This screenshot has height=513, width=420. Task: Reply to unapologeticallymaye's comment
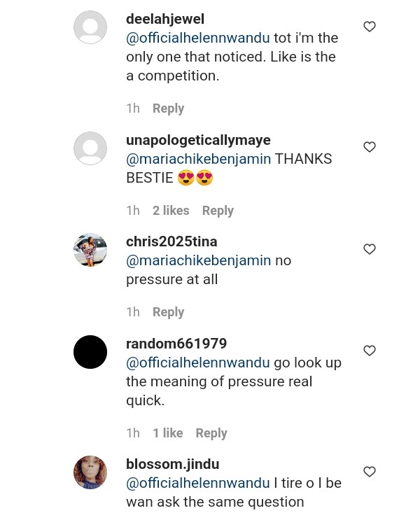pyautogui.click(x=218, y=211)
